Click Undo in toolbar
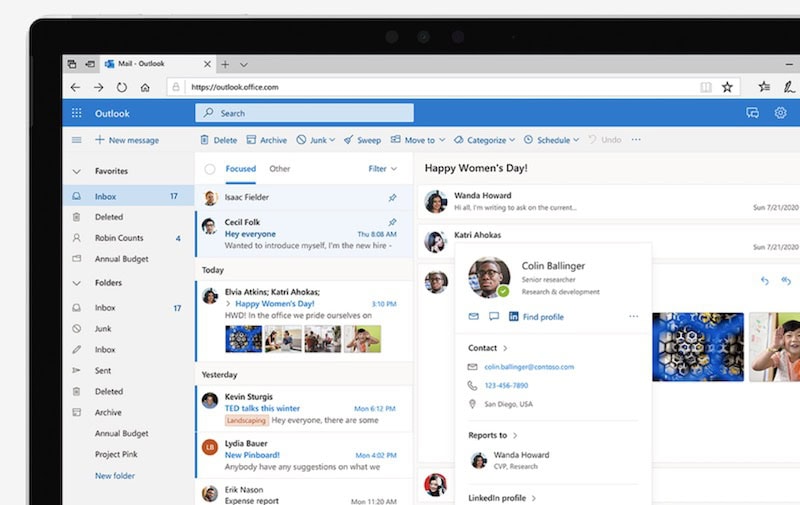The width and height of the screenshot is (800, 505). pos(605,140)
